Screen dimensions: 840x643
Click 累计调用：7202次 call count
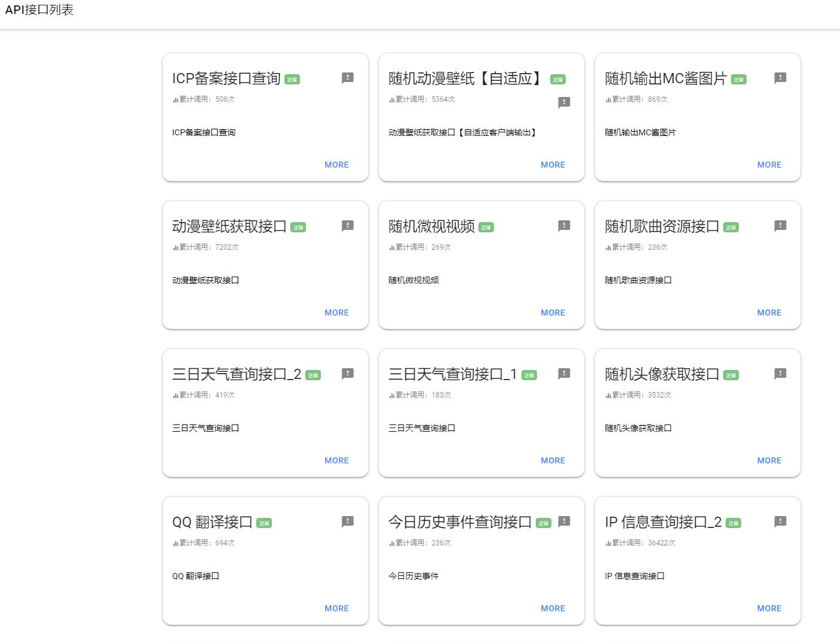[206, 247]
